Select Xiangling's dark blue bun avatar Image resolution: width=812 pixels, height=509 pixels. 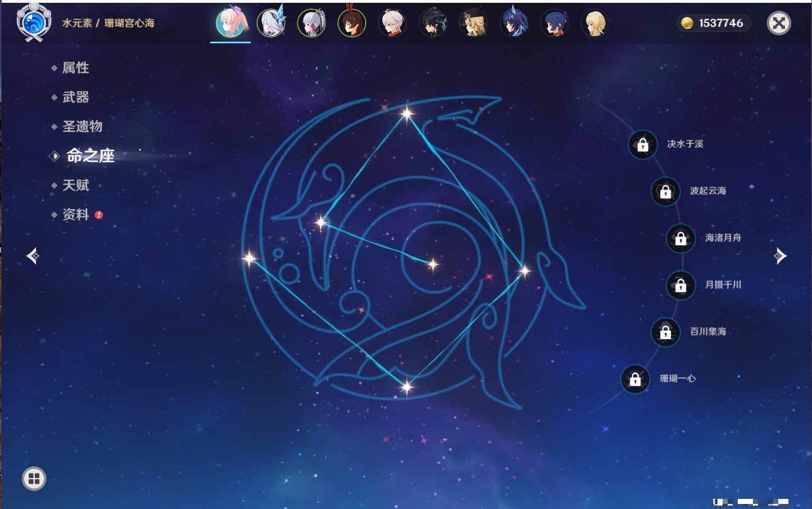554,23
